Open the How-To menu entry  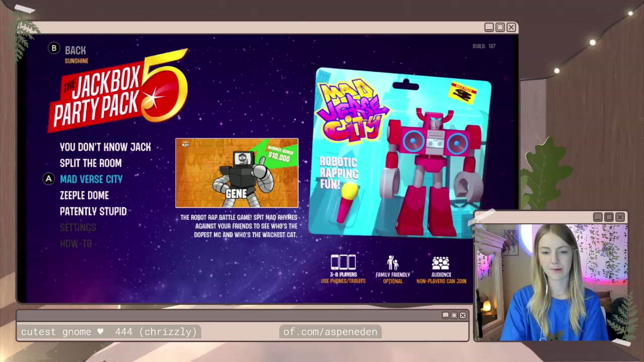pos(76,244)
